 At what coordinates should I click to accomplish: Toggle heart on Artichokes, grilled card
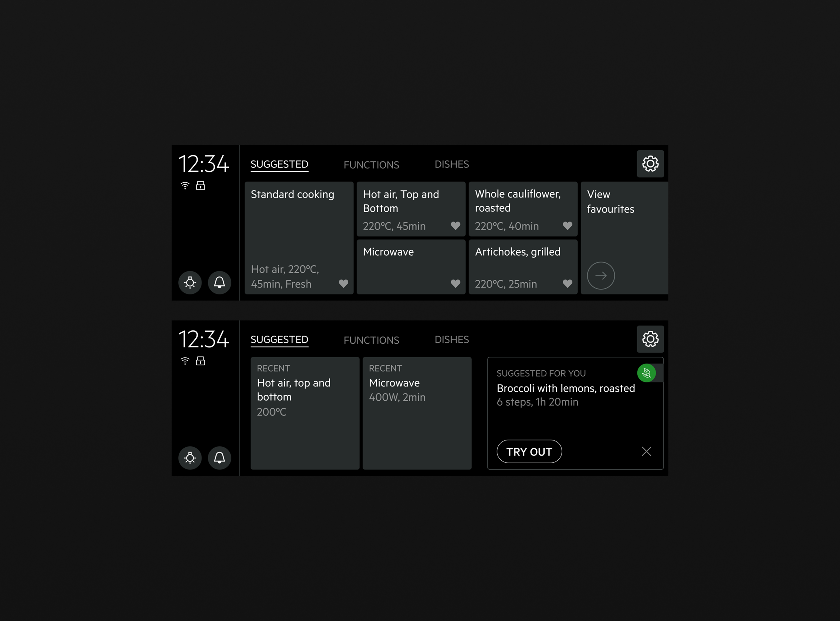click(567, 284)
